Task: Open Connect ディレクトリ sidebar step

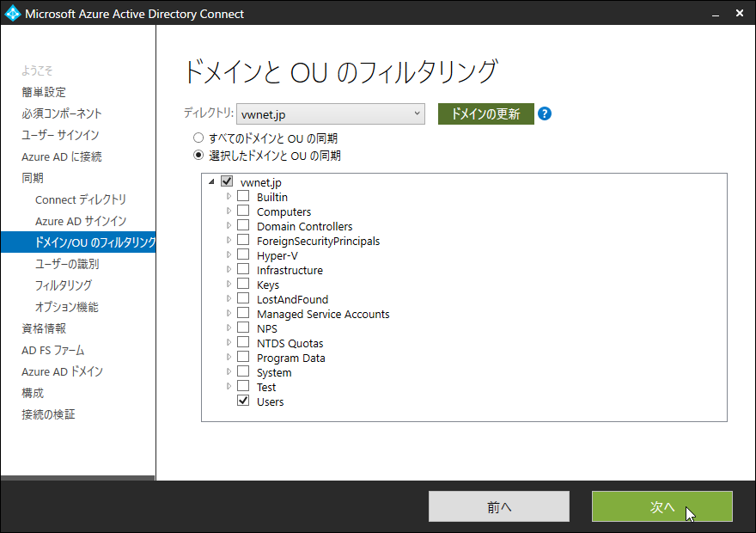Action: click(x=81, y=199)
